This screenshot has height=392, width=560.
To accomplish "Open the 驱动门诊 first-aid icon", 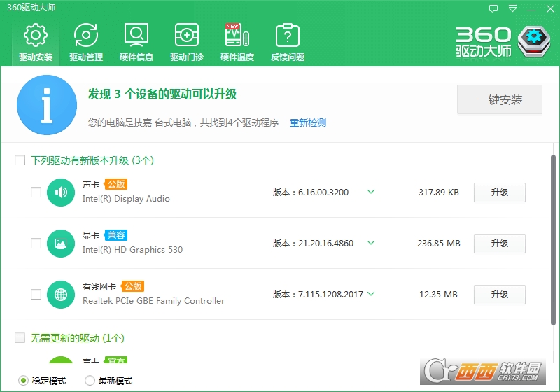I will pos(187,35).
